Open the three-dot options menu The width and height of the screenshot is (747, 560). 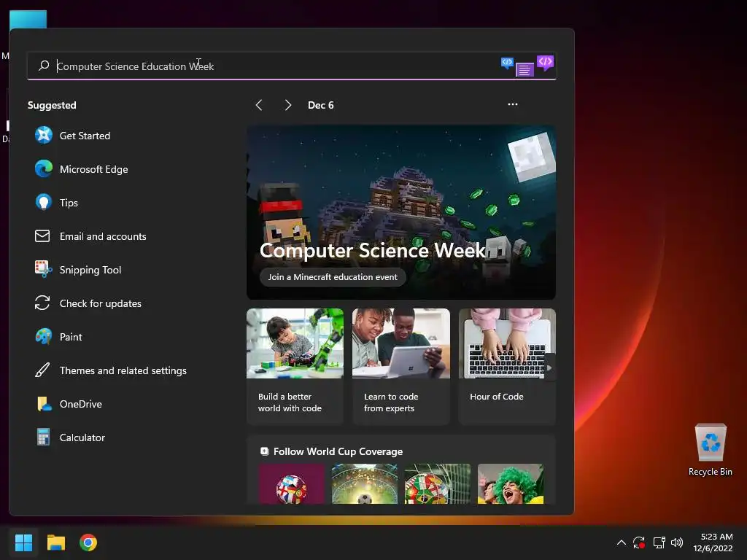[x=513, y=104]
